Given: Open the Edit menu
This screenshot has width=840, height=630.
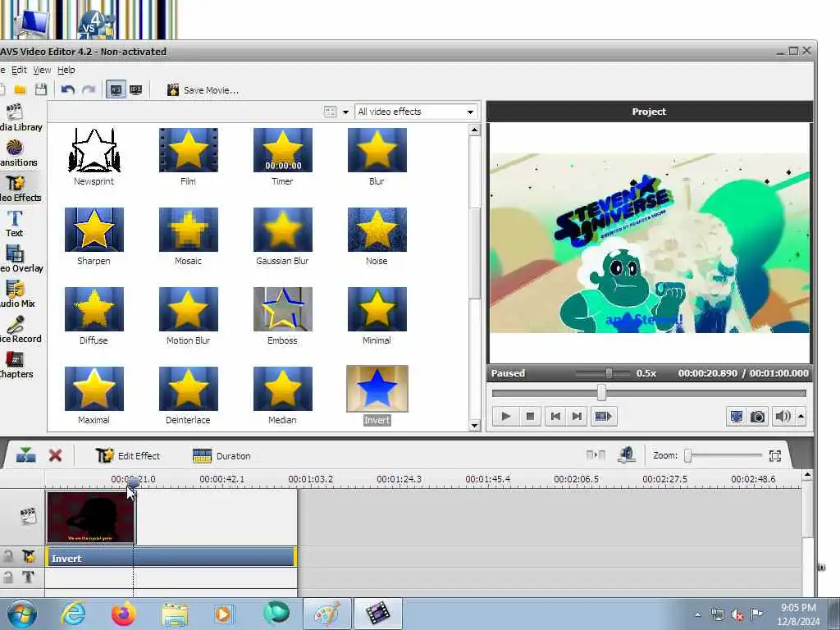Looking at the screenshot, I should tap(19, 70).
